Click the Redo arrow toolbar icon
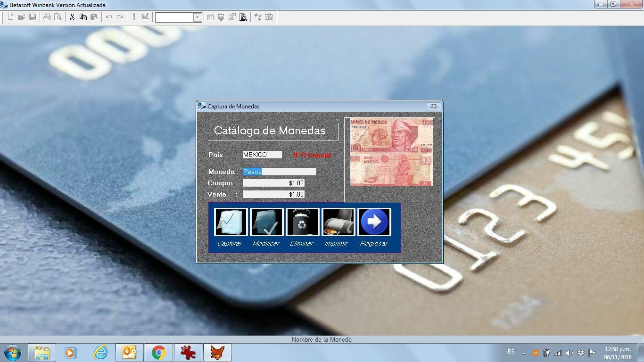The width and height of the screenshot is (644, 362). click(120, 17)
